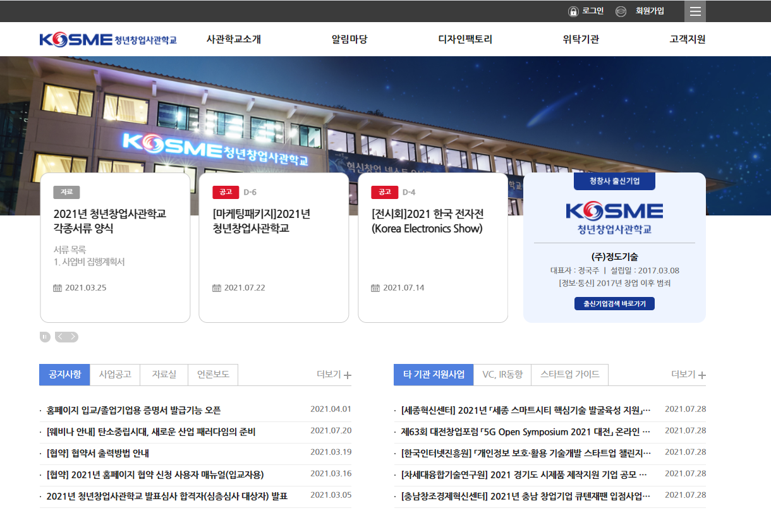Click the 출신기업검색 바로가기 button
This screenshot has width=771, height=532.
tap(614, 303)
